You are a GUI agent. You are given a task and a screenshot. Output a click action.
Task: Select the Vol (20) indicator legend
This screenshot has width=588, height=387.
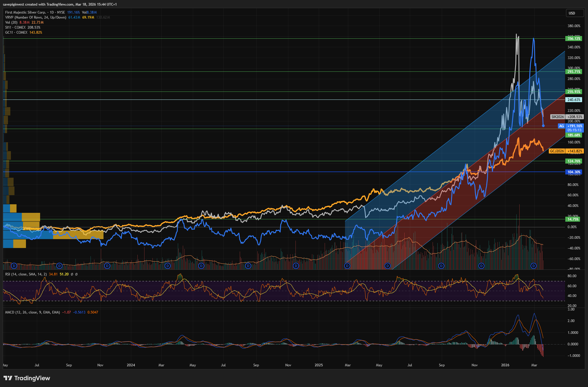(11, 22)
